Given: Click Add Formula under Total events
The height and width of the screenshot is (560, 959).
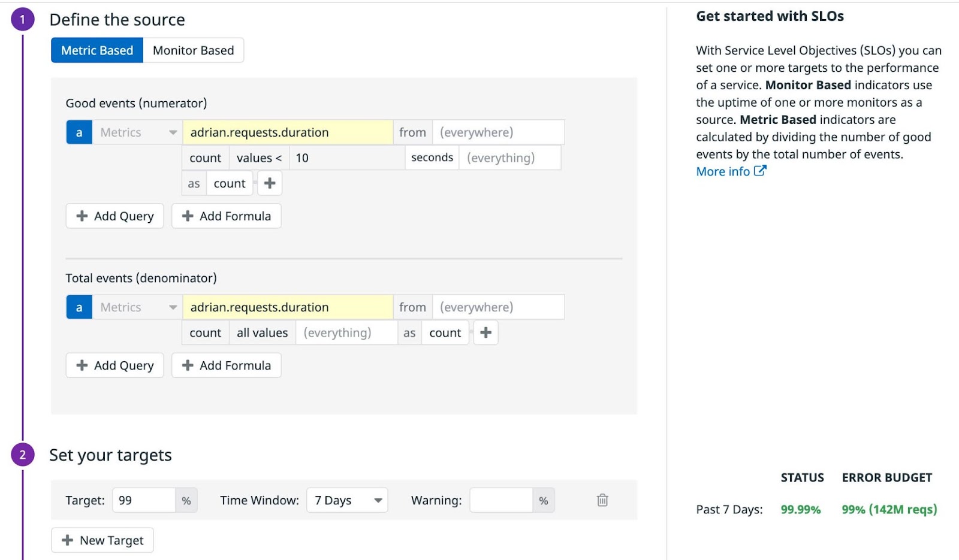Looking at the screenshot, I should (227, 365).
